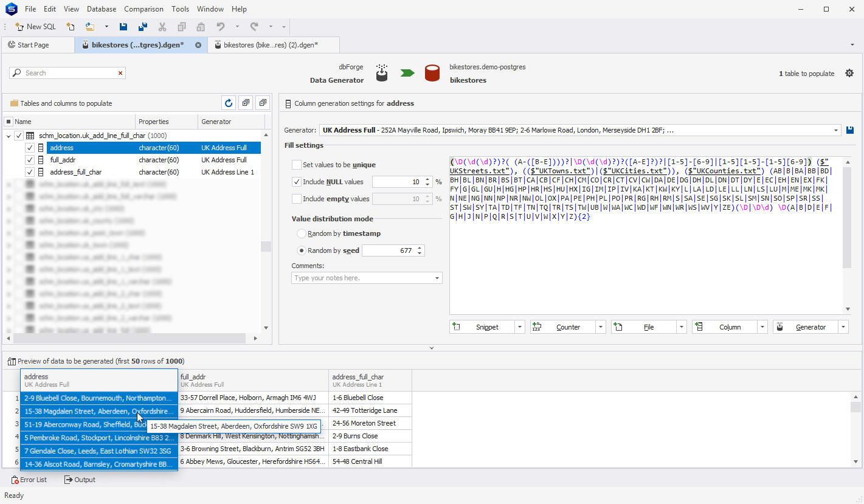Click the Counter button
864x504 pixels.
(563, 327)
